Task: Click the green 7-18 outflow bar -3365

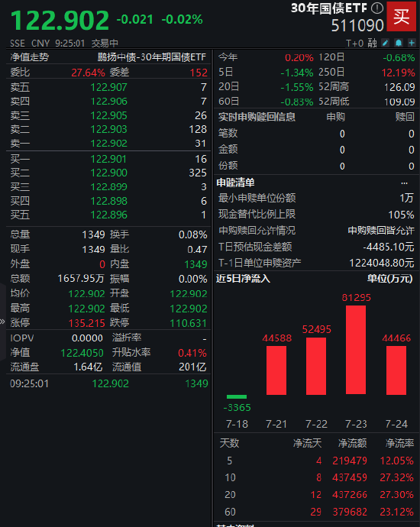Action: pyautogui.click(x=237, y=397)
